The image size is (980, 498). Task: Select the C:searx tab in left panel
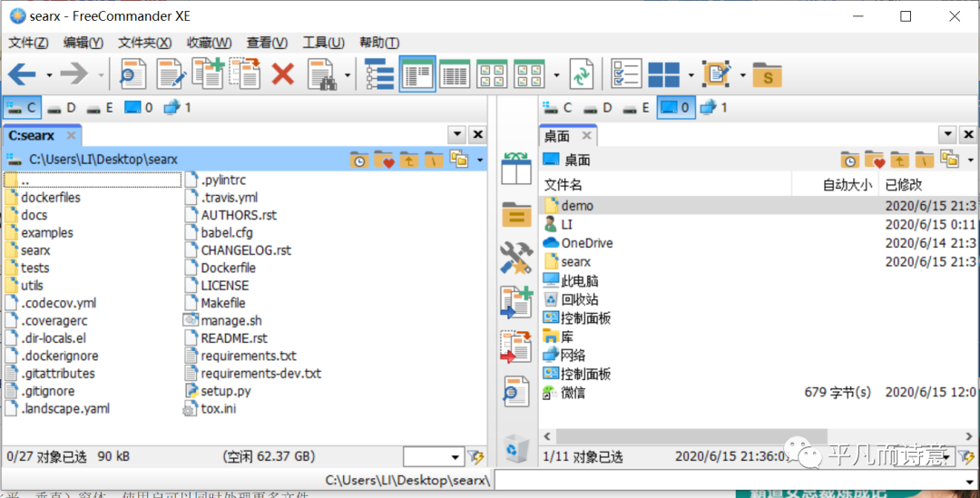coord(32,135)
